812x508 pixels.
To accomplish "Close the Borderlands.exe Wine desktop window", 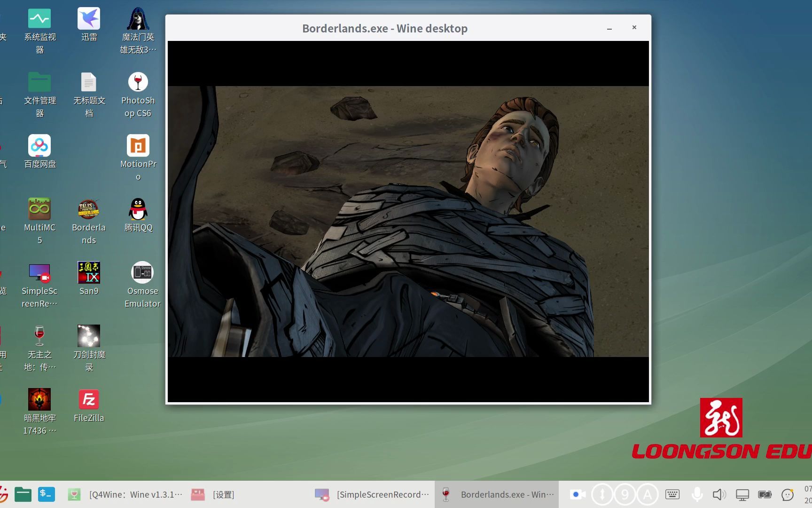I will pyautogui.click(x=634, y=28).
